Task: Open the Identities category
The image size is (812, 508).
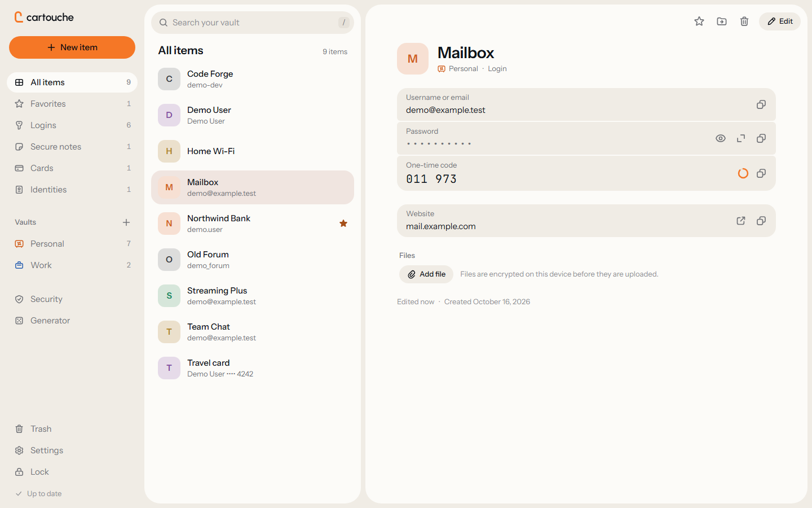Action: coord(72,190)
